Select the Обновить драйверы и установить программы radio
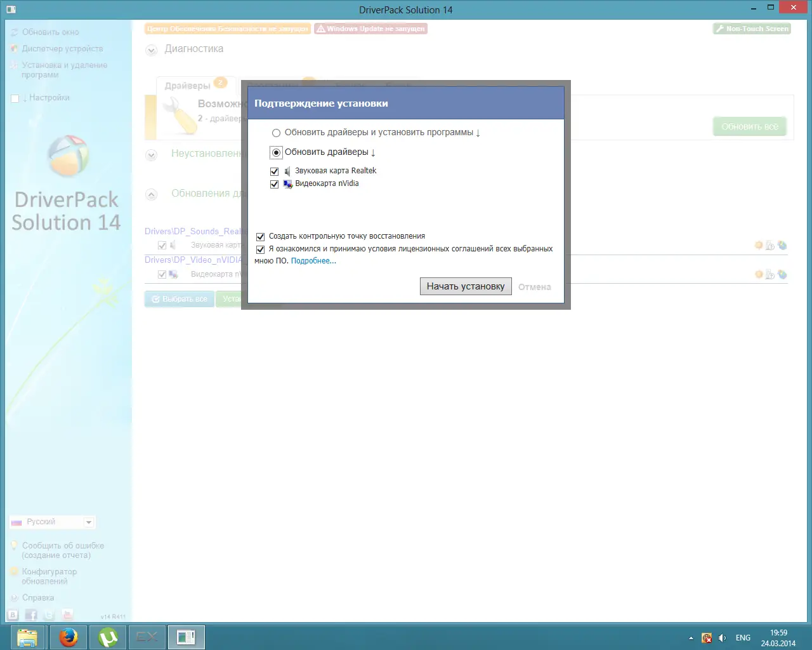 point(276,133)
